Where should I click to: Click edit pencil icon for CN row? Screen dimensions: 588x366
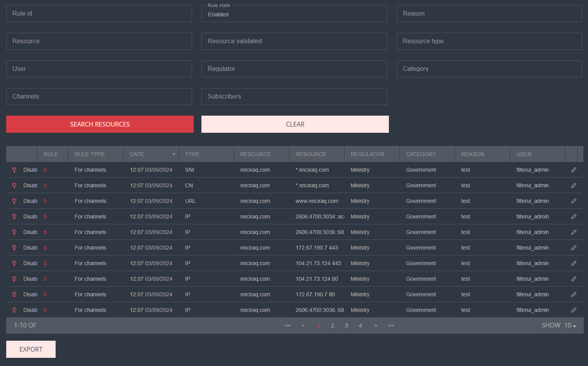tap(574, 185)
